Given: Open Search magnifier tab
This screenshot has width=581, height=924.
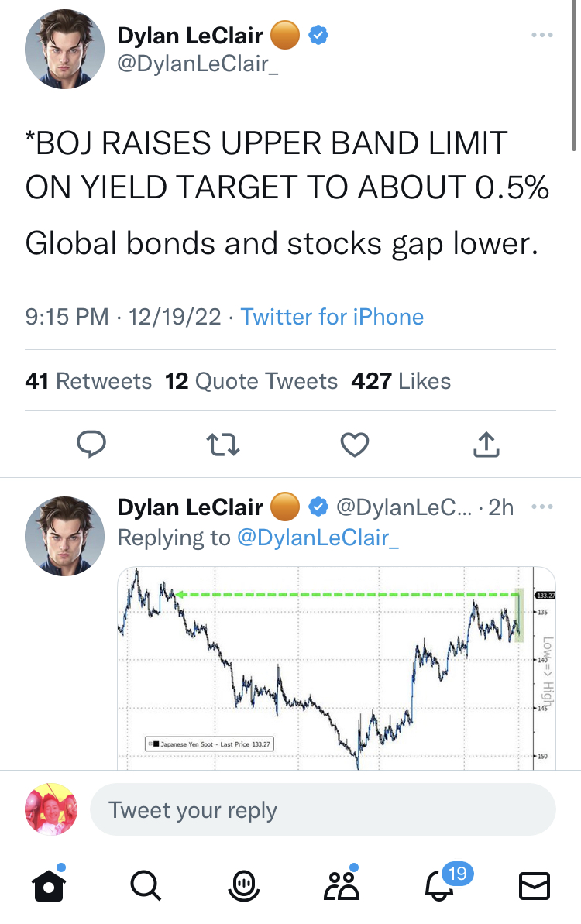Looking at the screenshot, I should point(145,885).
